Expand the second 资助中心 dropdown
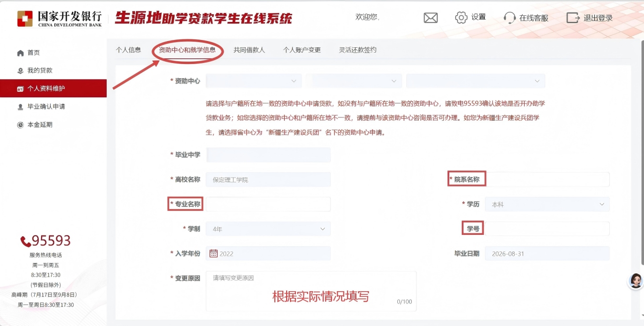This screenshot has height=326, width=644. (x=354, y=81)
